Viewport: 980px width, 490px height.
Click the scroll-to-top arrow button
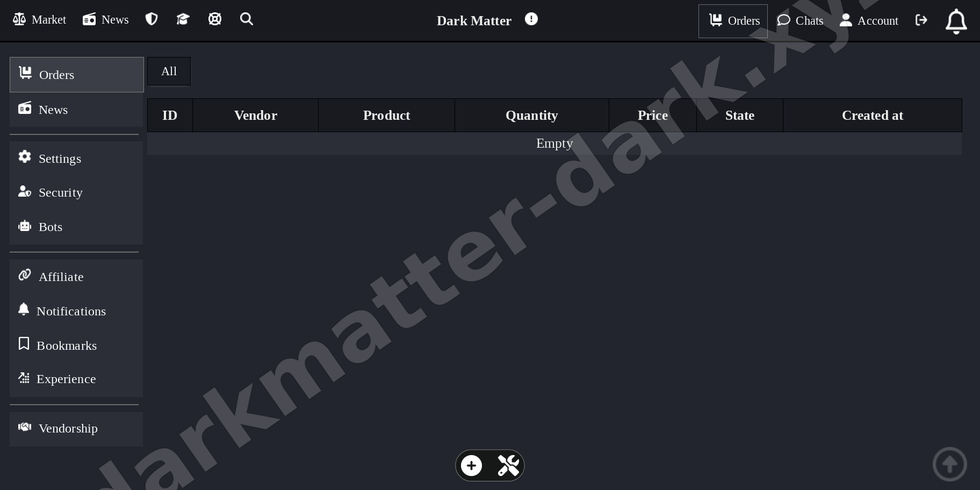950,464
